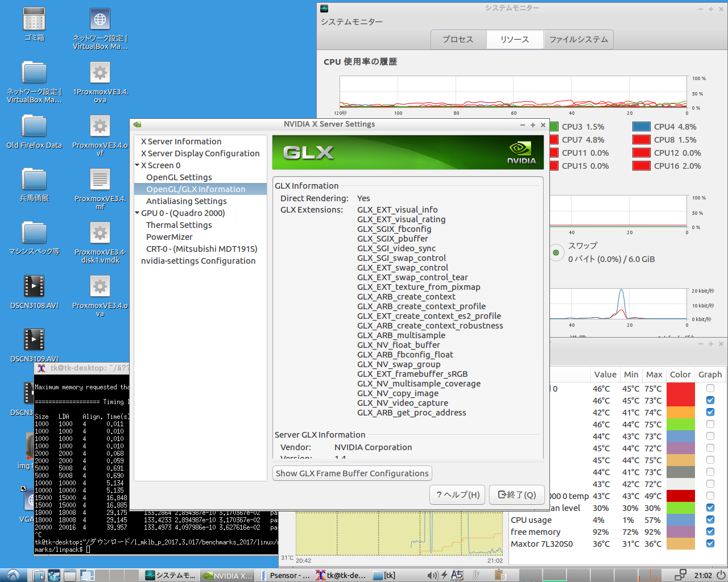
Task: Open the start menu button on taskbar
Action: click(x=13, y=575)
